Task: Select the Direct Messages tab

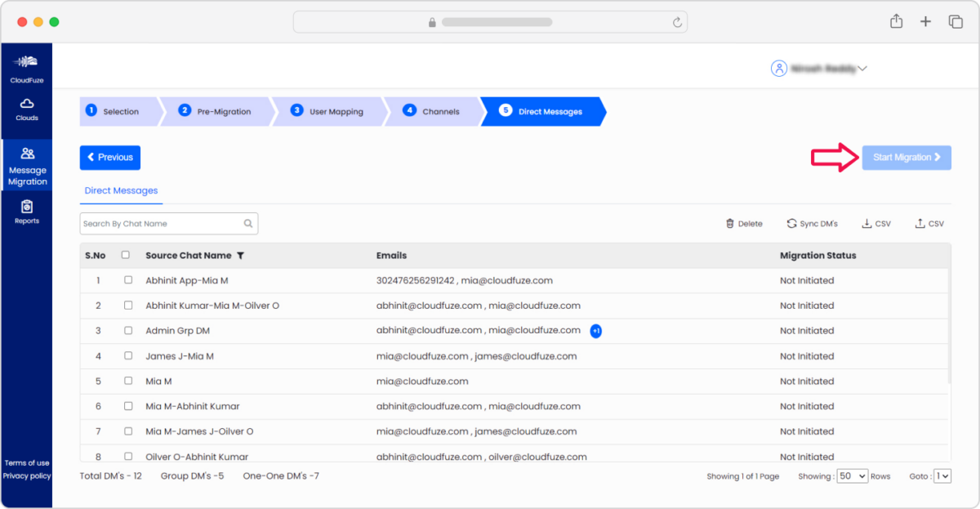Action: [x=120, y=190]
